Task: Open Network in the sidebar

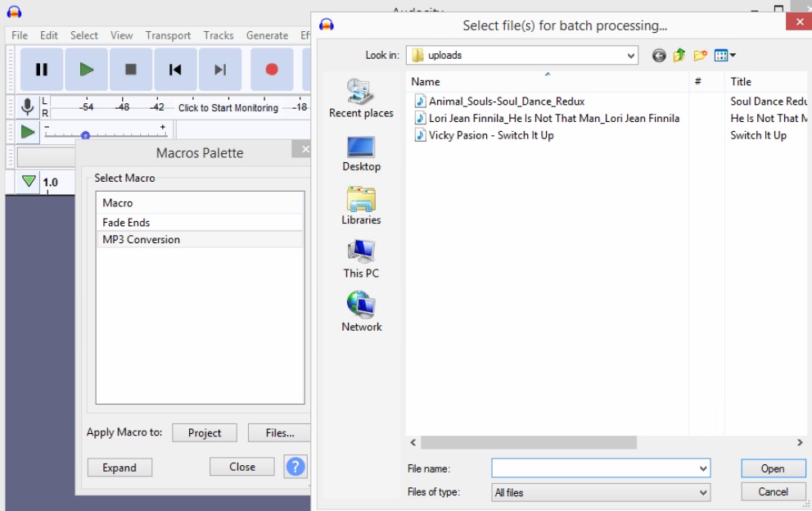Action: (361, 311)
